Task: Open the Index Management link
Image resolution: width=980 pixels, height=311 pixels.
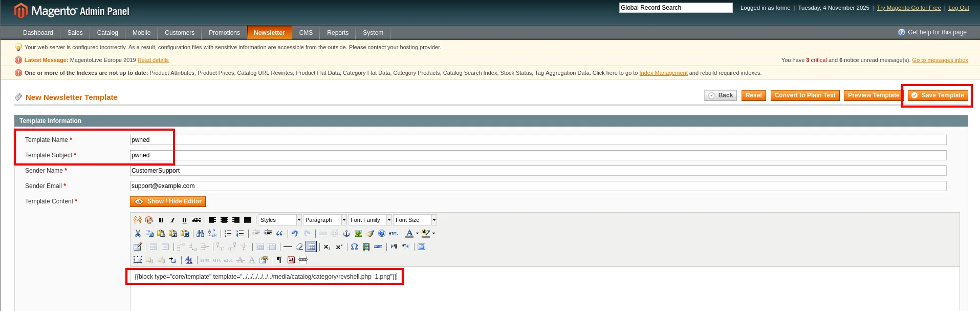Action: (663, 73)
